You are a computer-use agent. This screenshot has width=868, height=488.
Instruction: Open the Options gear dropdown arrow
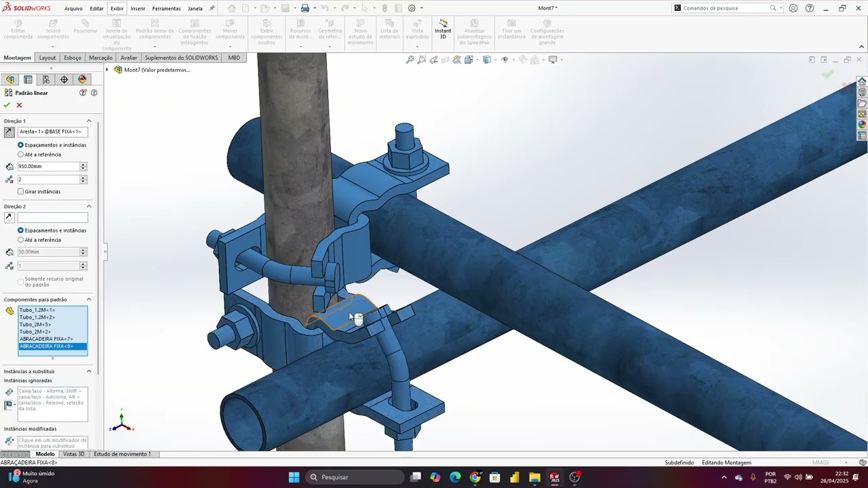[x=421, y=8]
